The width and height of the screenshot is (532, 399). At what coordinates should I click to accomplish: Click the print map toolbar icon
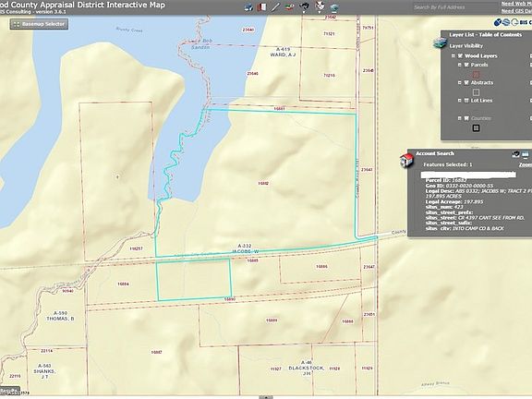pos(249,7)
